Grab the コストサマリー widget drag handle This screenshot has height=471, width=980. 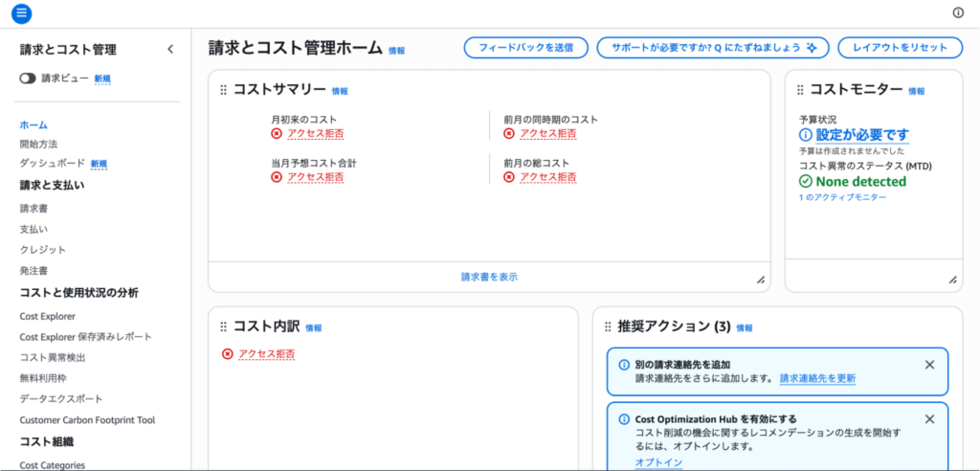pos(223,90)
